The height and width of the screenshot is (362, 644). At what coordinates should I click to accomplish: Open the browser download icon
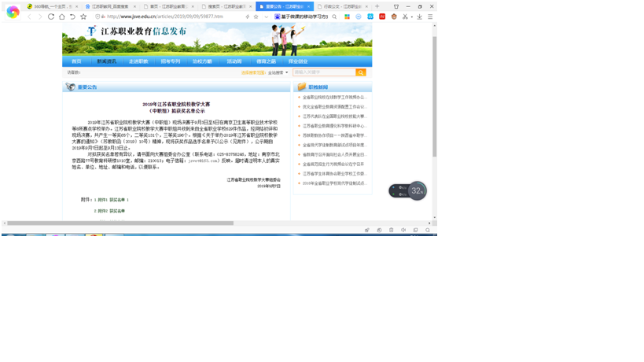pyautogui.click(x=419, y=17)
